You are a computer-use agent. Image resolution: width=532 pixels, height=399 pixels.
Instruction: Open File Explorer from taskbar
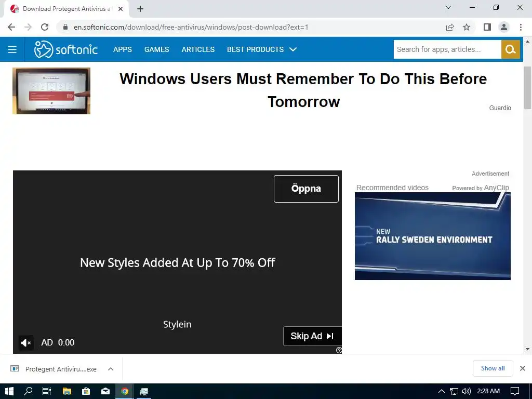pos(67,391)
